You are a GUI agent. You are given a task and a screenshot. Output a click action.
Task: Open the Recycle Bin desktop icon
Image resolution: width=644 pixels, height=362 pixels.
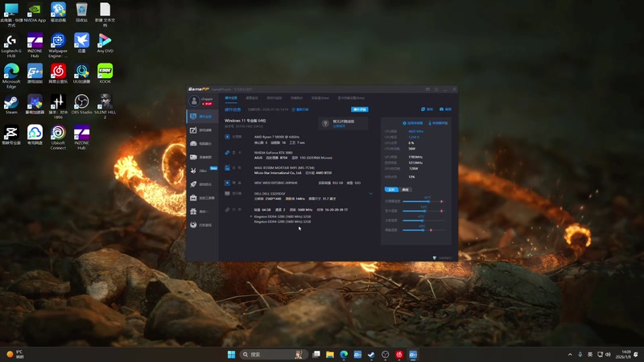(82, 12)
